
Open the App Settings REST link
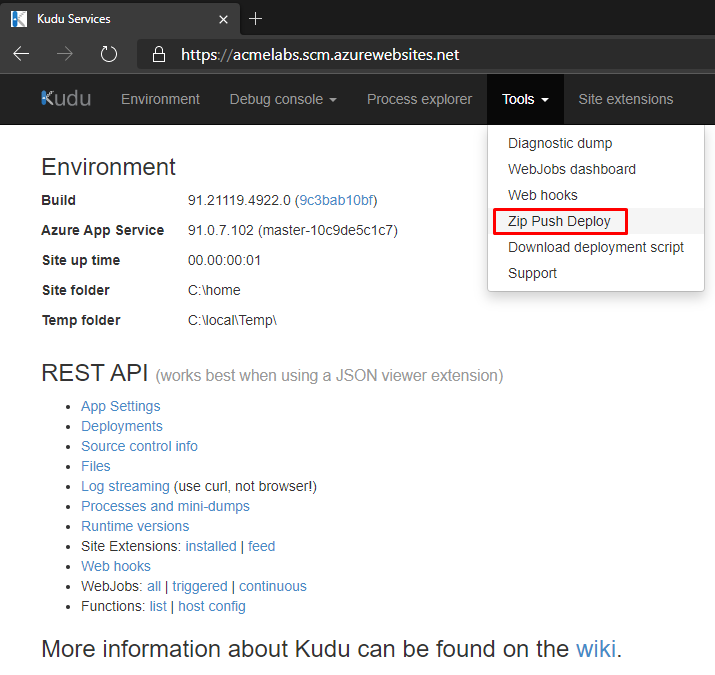121,406
